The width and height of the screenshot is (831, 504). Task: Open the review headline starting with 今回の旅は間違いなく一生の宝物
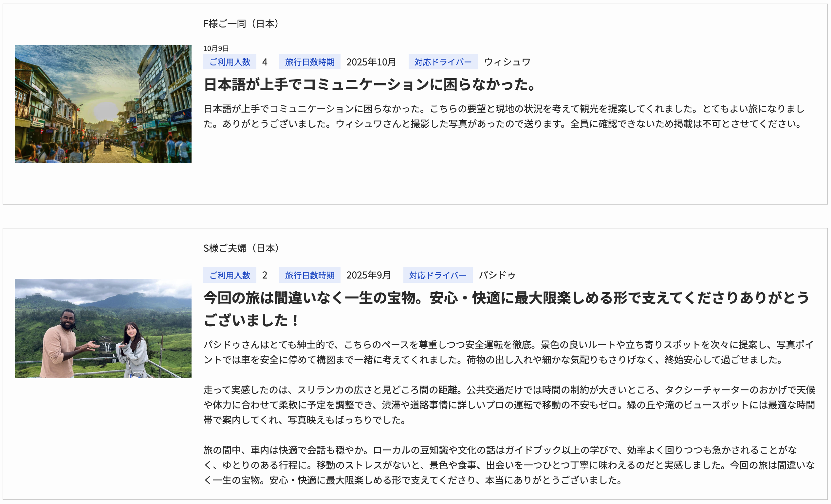click(506, 309)
